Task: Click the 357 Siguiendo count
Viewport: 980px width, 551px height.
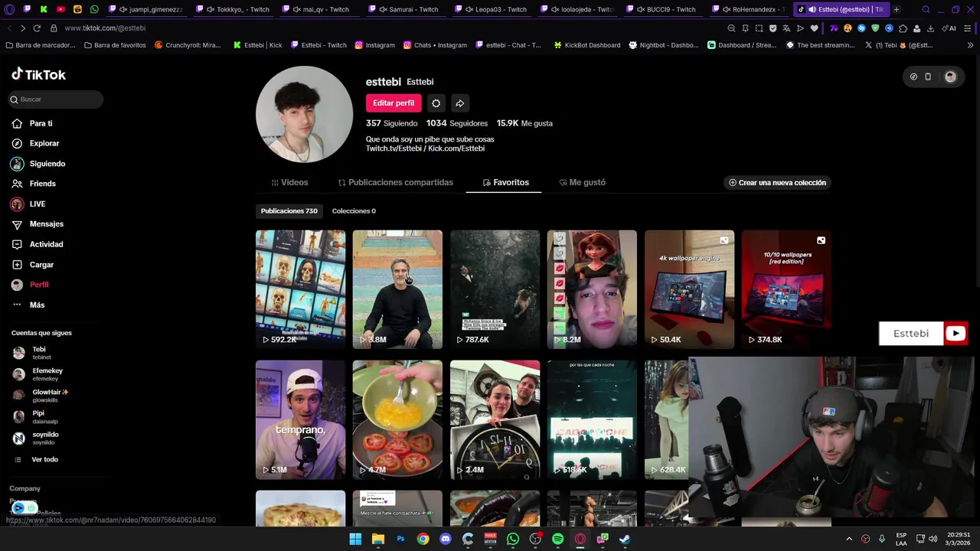Action: point(391,123)
